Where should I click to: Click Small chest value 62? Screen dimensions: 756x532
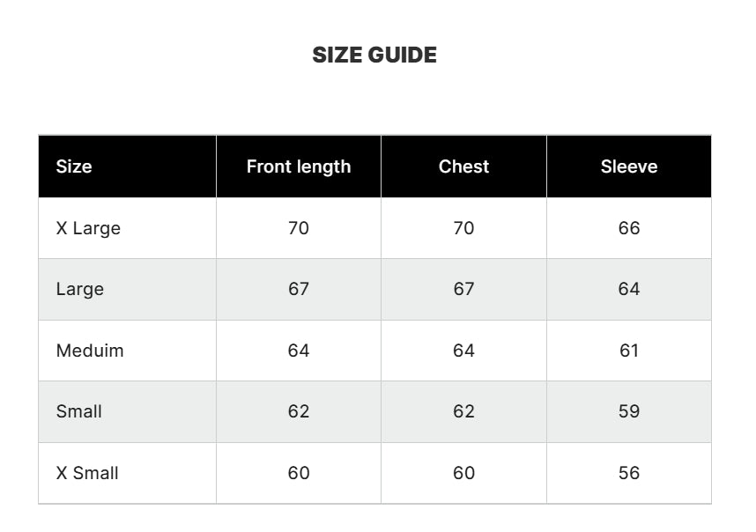pos(463,411)
